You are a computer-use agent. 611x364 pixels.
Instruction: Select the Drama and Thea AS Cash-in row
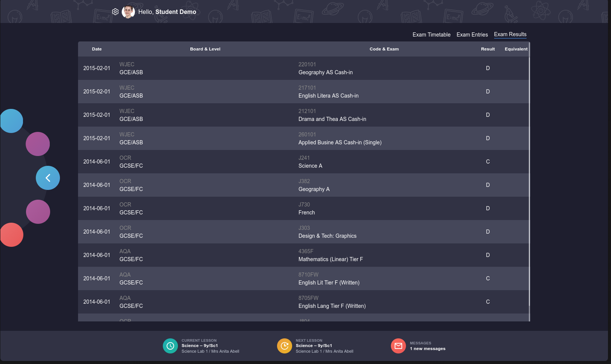303,115
